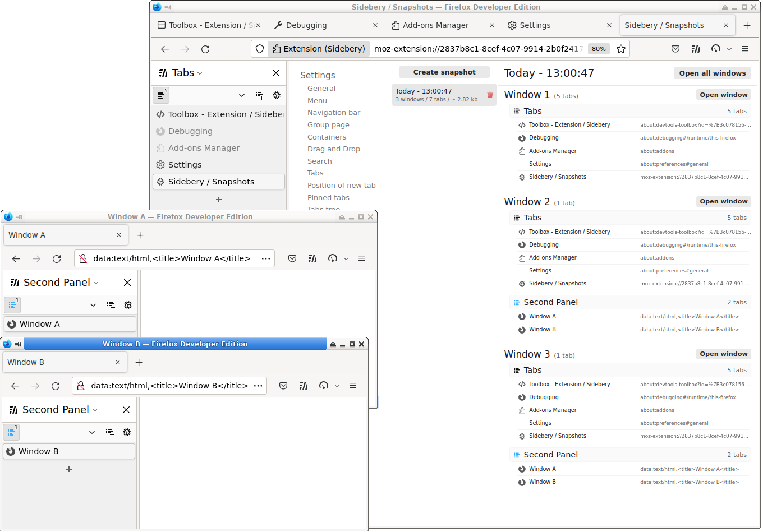The width and height of the screenshot is (763, 532).
Task: Close the Sidebery / Snapshots browser tab
Action: coord(726,25)
